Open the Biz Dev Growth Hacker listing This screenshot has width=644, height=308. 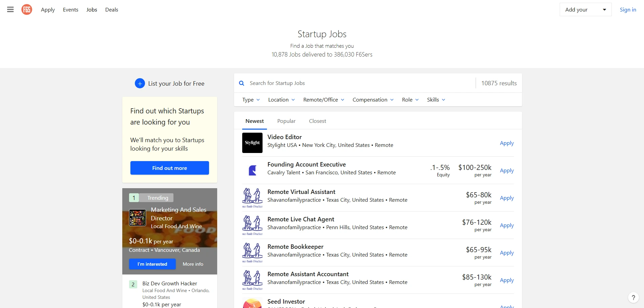(170, 284)
